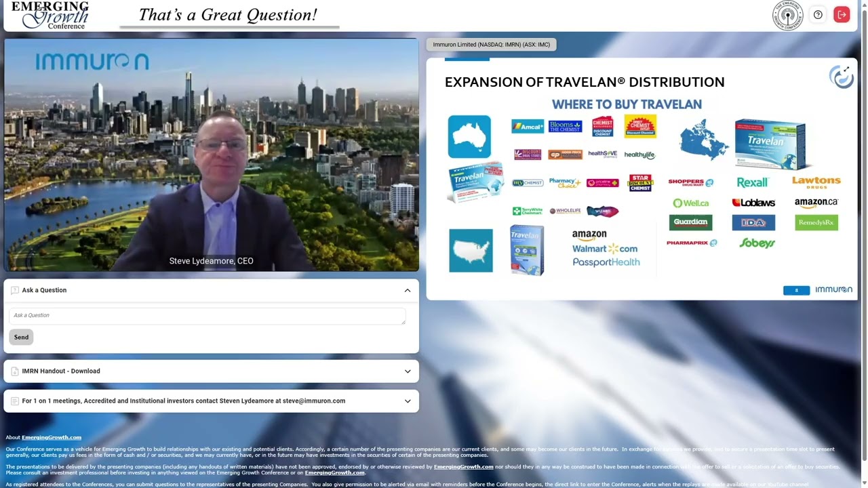This screenshot has height=488, width=868.
Task: Click the green Guardian logo
Action: tap(690, 222)
